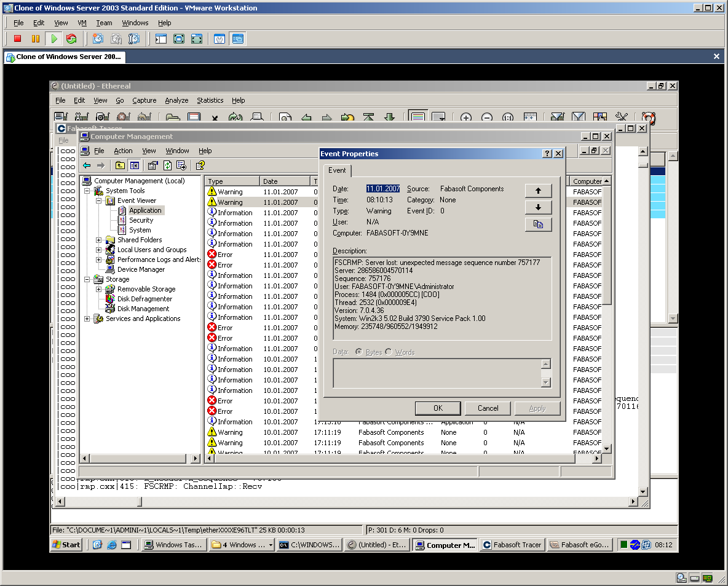Enter VMware full screen mode icon
This screenshot has height=586, width=728.
[179, 39]
